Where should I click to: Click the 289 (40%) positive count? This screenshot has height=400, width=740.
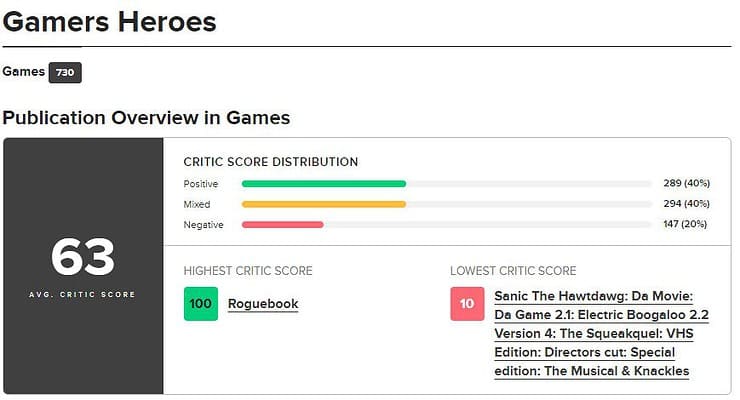tap(687, 183)
